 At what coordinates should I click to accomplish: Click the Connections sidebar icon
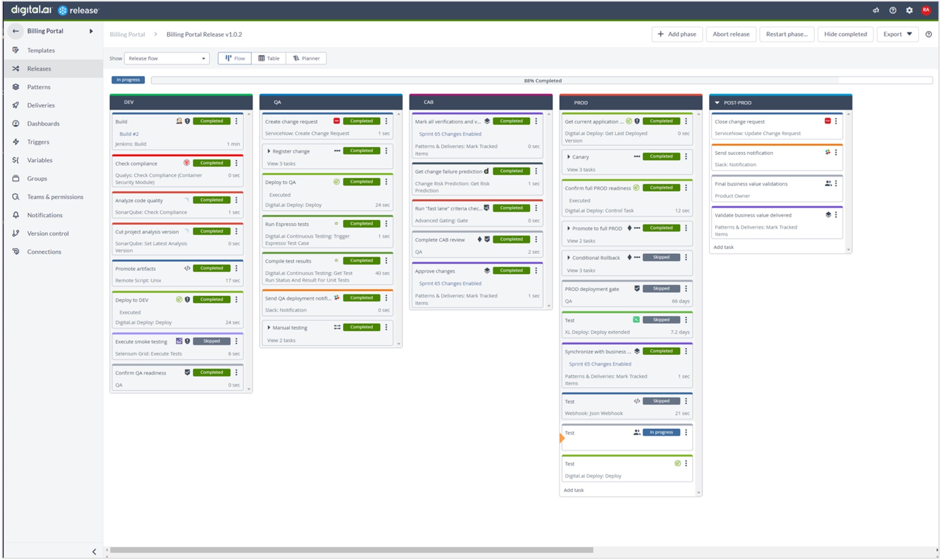click(x=16, y=251)
